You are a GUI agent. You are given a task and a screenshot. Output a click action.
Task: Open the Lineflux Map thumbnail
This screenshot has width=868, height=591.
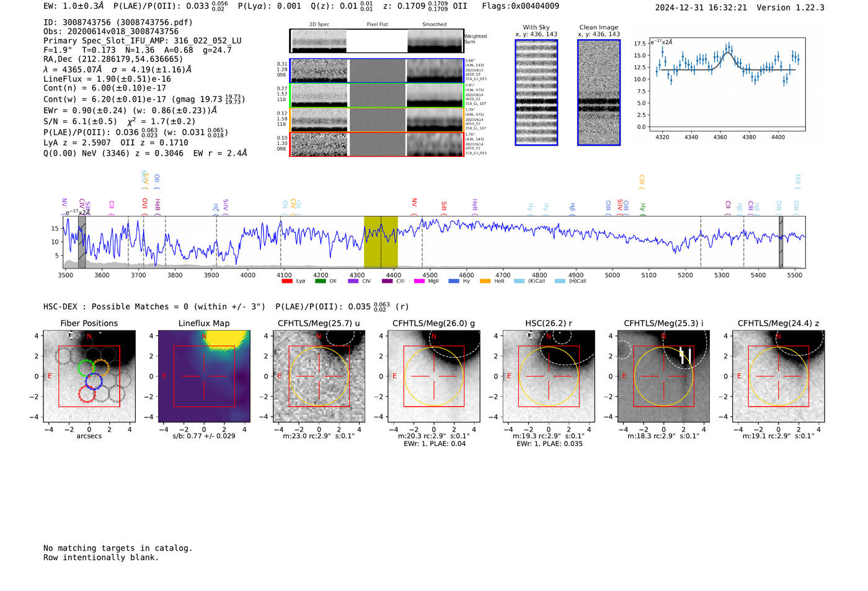point(204,376)
